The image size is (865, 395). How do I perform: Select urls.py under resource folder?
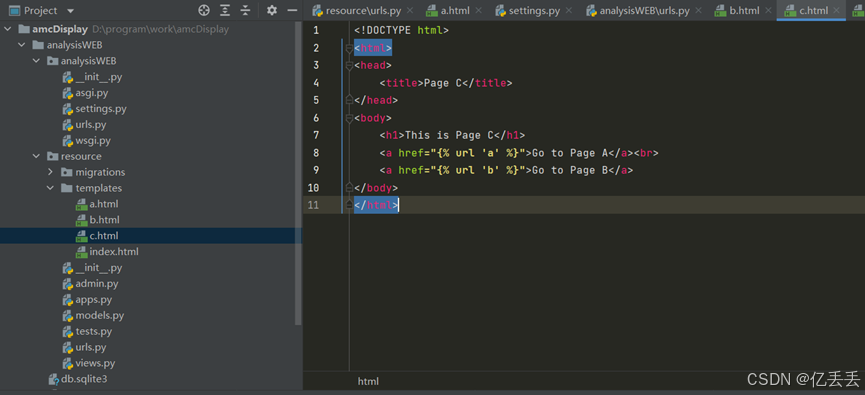[91, 348]
